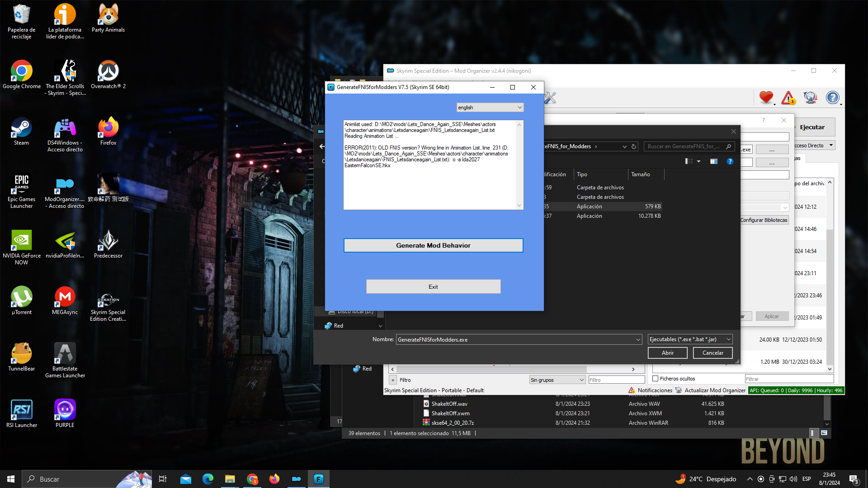Expand the Filtro panel chevron
This screenshot has width=868, height=488.
(393, 380)
